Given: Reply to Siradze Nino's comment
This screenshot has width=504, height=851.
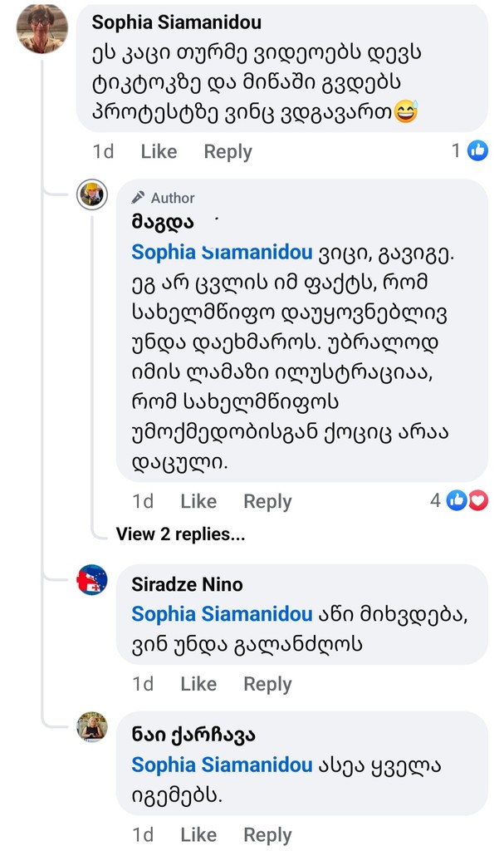Looking at the screenshot, I should tap(267, 684).
